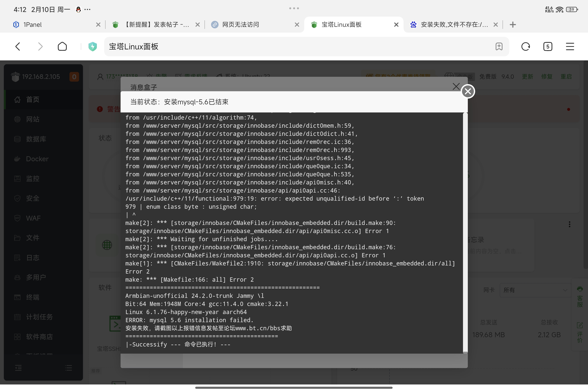The height and width of the screenshot is (392, 588).
Task: Click the 重启 link in the header
Action: coord(566,77)
